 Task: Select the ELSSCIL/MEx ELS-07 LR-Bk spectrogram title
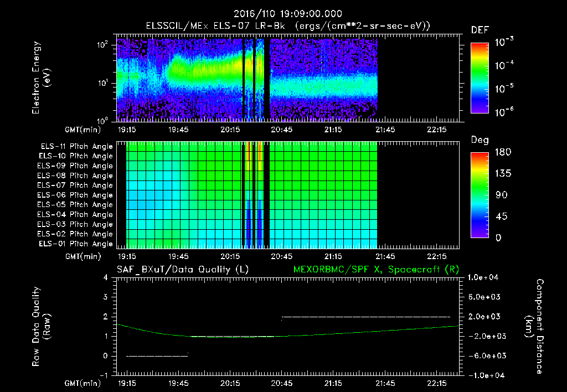[288, 26]
